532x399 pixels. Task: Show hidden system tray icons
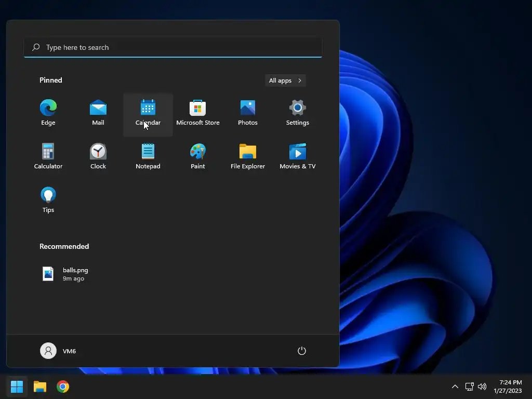click(455, 387)
